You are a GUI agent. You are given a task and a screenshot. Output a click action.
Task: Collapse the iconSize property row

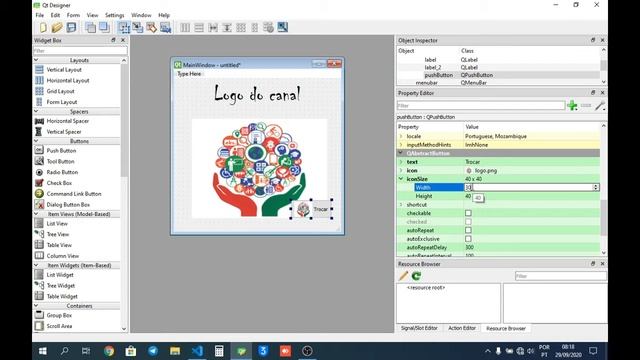401,179
